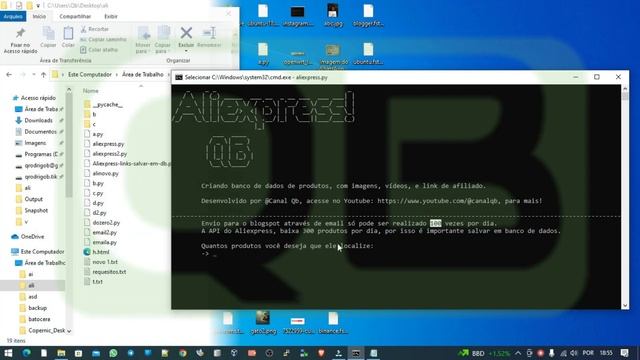
Task: Pin folder with Fixar no Acesso rápido
Action: pyautogui.click(x=20, y=40)
